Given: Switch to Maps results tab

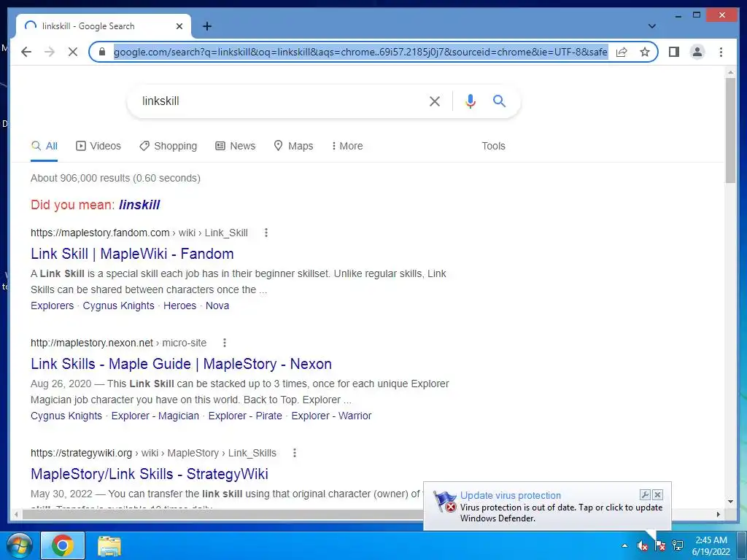Looking at the screenshot, I should click(x=293, y=146).
